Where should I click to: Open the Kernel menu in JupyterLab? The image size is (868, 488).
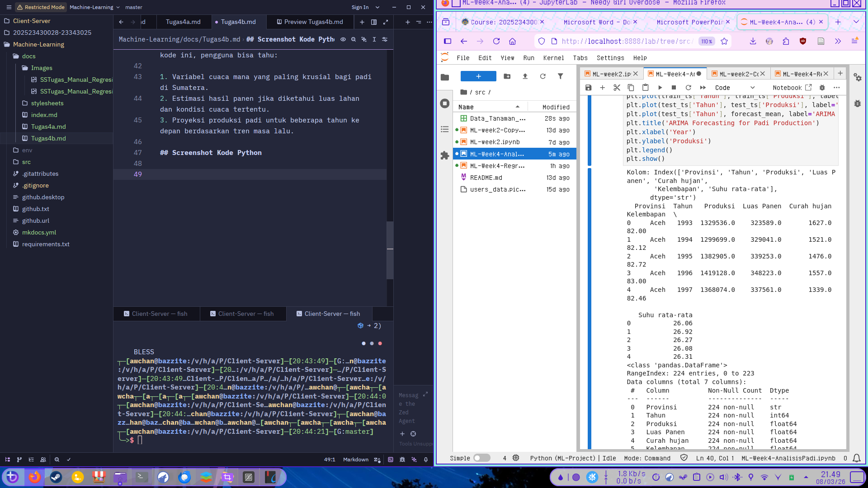click(x=553, y=58)
